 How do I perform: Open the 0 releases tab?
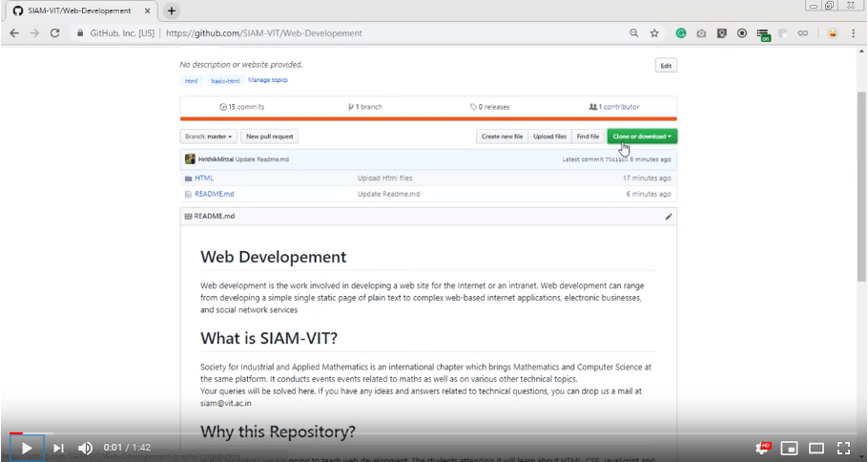pos(490,107)
